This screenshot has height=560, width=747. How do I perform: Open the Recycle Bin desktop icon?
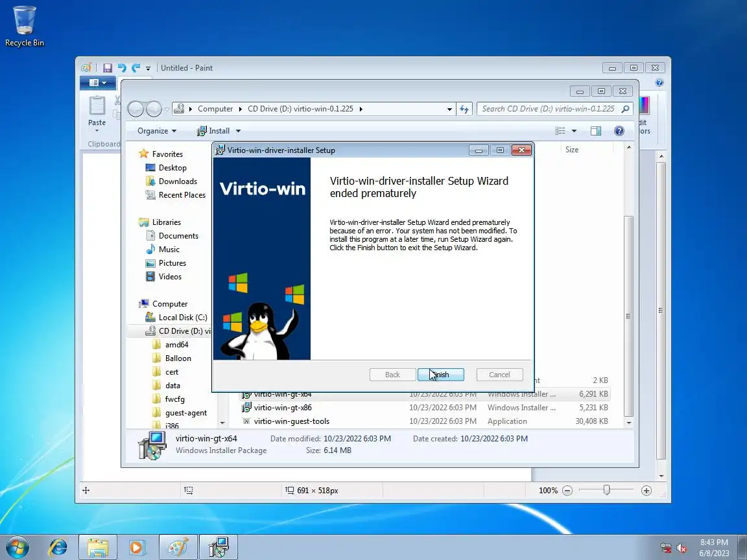tap(24, 26)
